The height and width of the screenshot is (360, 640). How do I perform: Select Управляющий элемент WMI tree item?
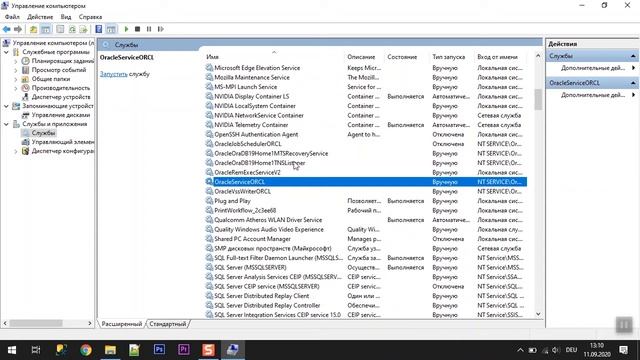coord(63,142)
